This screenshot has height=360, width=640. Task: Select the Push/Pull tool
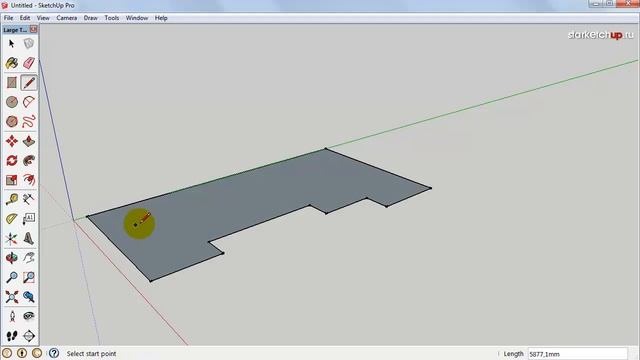29,141
